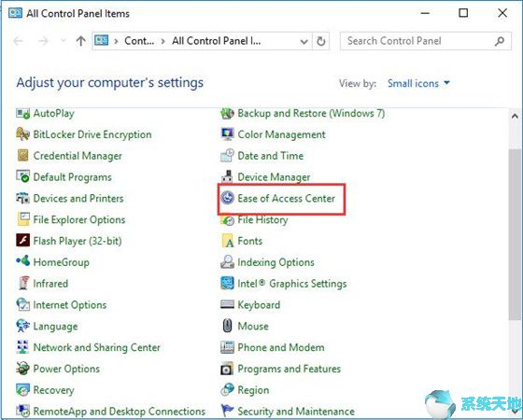Open Programs and Features link
Screen dimensions: 523x420
point(289,369)
